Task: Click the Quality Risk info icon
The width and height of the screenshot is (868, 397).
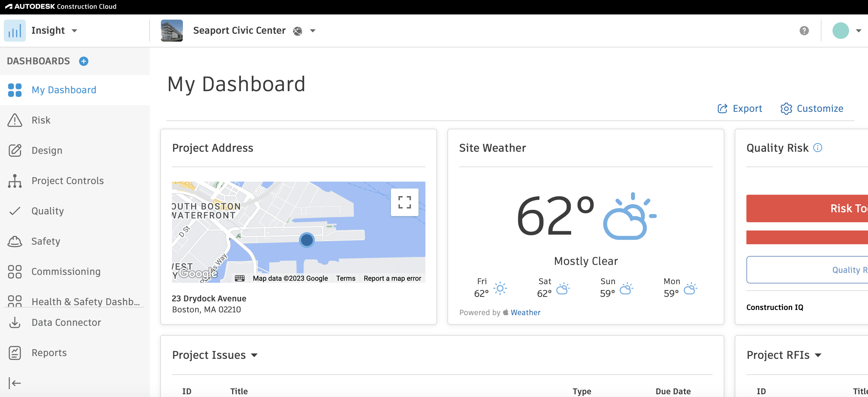Action: click(x=818, y=148)
